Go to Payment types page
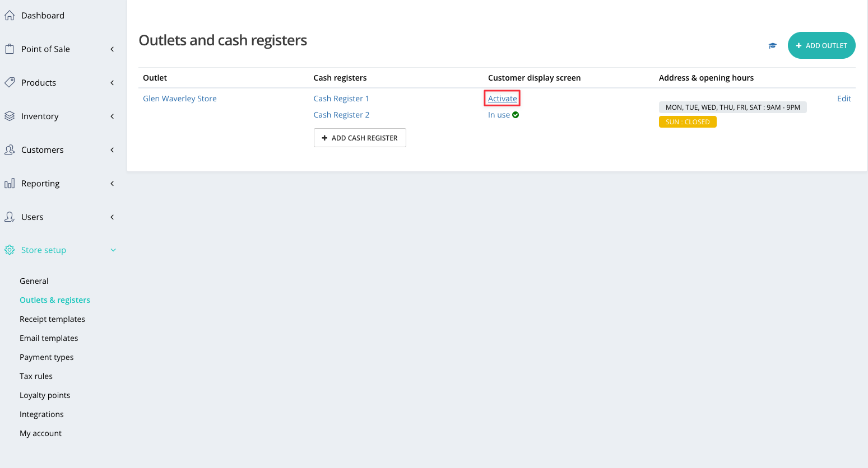The image size is (868, 468). [x=47, y=357]
